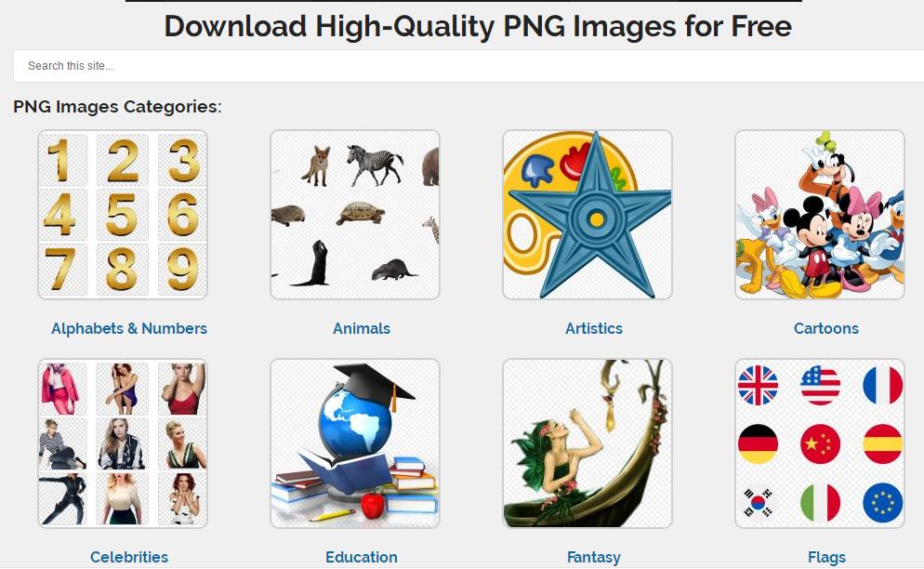Open the Flags text link

pyautogui.click(x=826, y=557)
